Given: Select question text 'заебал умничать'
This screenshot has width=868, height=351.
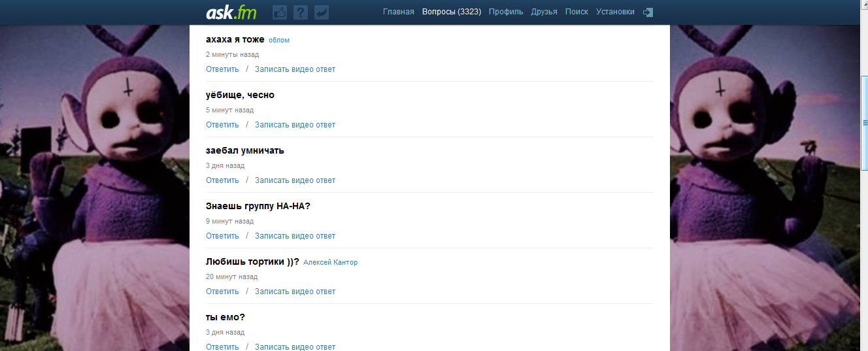Looking at the screenshot, I should click(245, 150).
